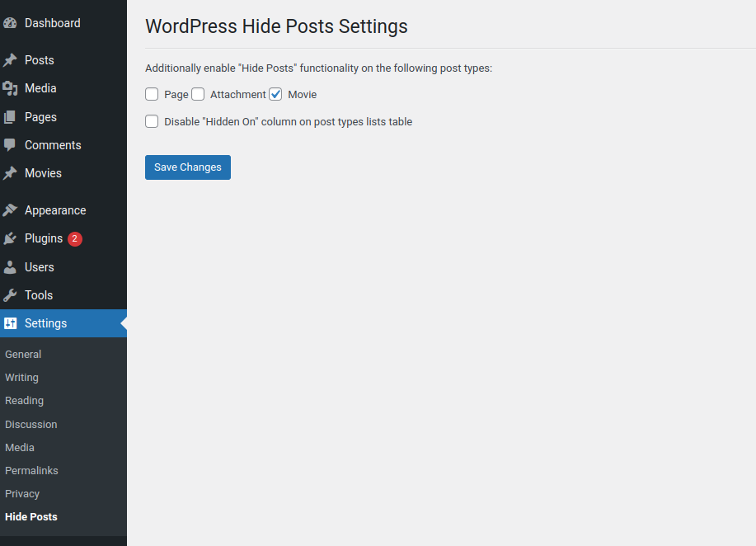Toggle Disable "Hidden On" column checkbox
756x546 pixels.
click(152, 121)
